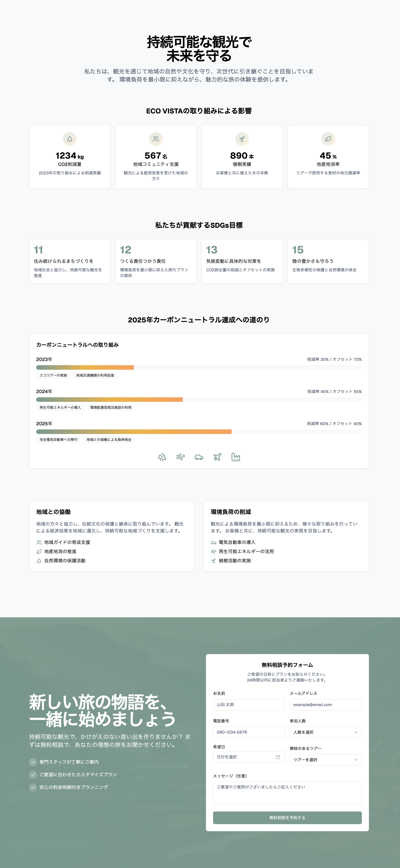Click 削減率 30% / オフセット 70% text
This screenshot has height=868, width=400.
(334, 360)
